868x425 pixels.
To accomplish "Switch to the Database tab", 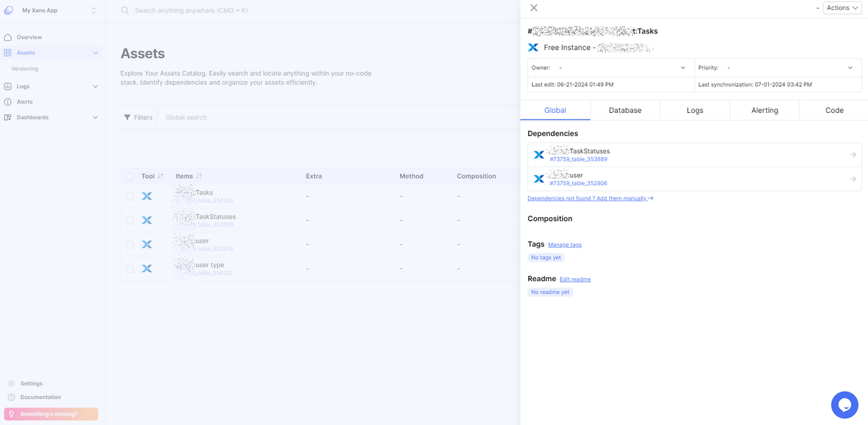I will (x=625, y=110).
